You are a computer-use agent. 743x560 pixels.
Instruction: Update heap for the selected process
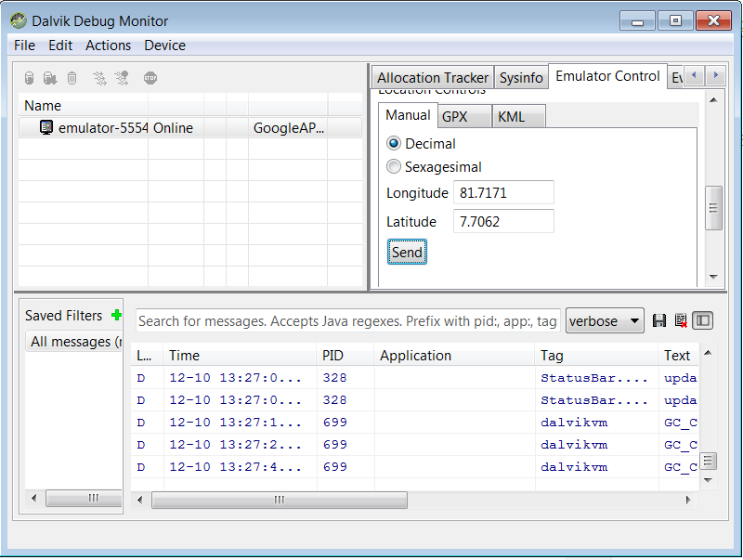point(29,78)
